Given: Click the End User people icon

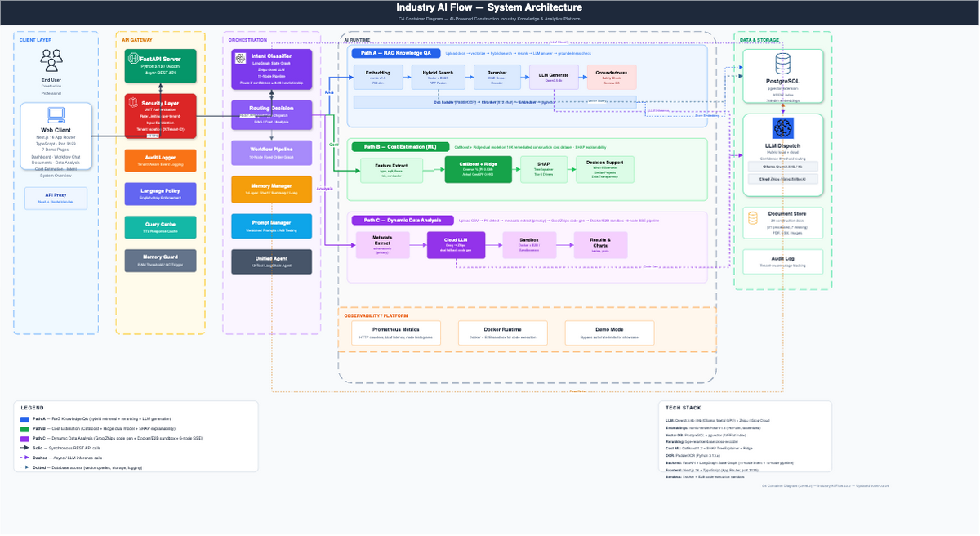Looking at the screenshot, I should point(51,60).
